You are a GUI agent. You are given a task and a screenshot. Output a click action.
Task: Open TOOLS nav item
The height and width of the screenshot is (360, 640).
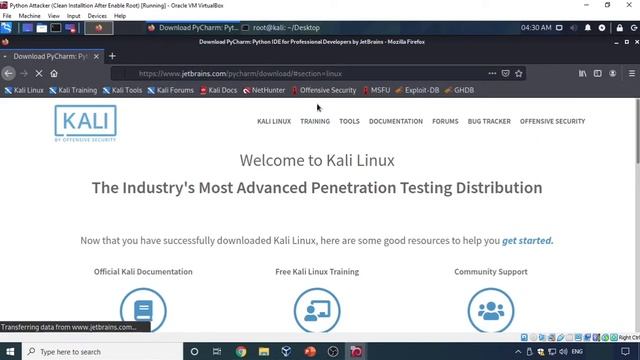point(349,121)
